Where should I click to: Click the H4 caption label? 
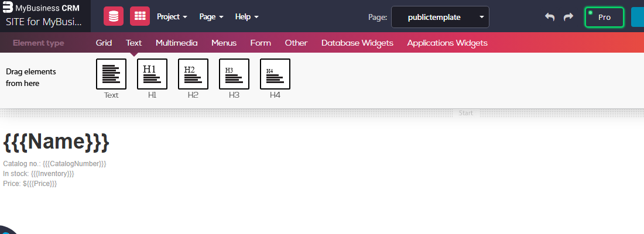(x=275, y=95)
